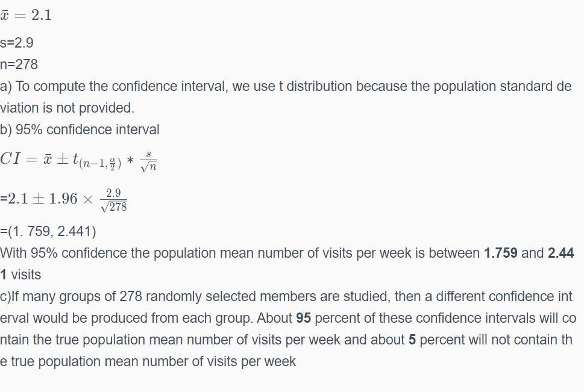Click the bold 5 in part c
This screenshot has height=392, width=584.
[x=412, y=340]
